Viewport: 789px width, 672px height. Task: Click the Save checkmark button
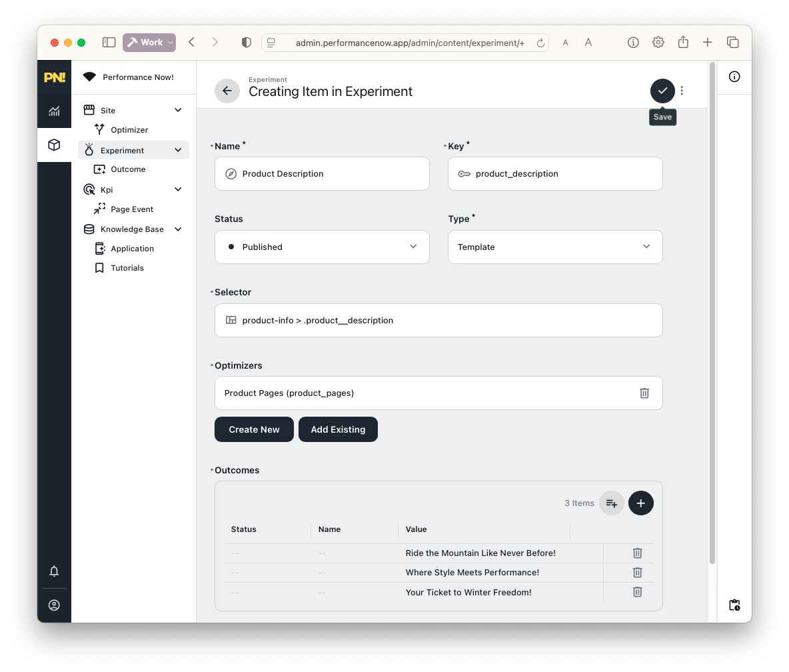tap(662, 91)
